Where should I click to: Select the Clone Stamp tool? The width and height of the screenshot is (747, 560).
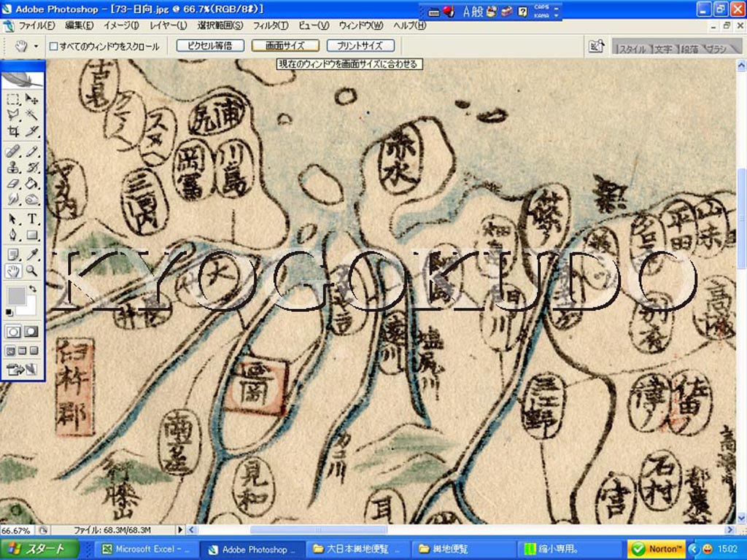13,167
